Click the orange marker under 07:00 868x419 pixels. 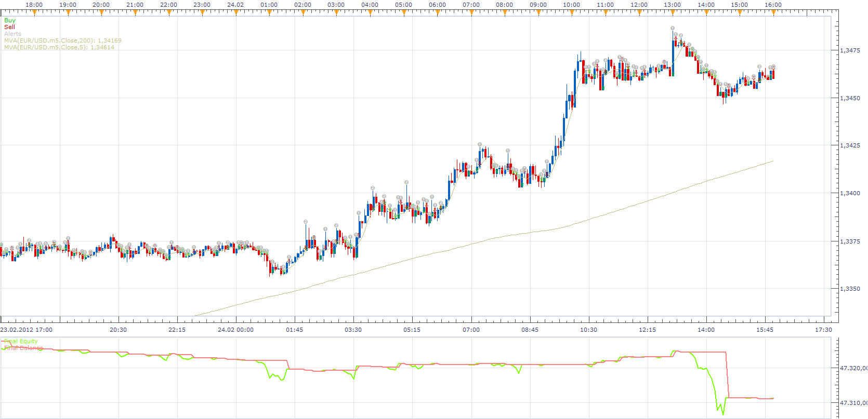tap(471, 12)
